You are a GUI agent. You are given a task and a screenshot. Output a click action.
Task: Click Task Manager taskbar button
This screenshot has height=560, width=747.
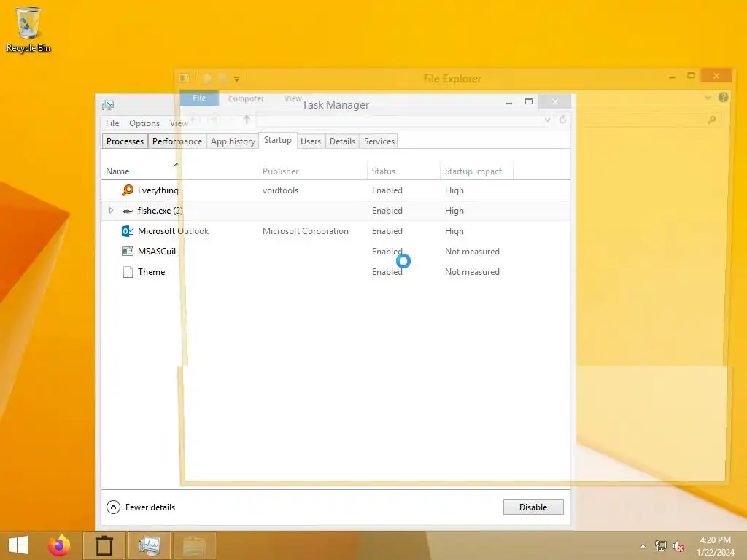pyautogui.click(x=149, y=545)
